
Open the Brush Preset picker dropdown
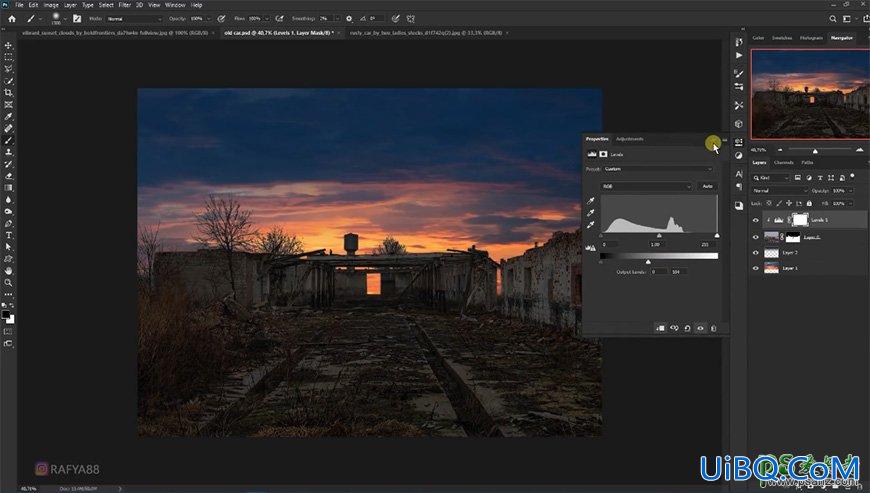65,18
